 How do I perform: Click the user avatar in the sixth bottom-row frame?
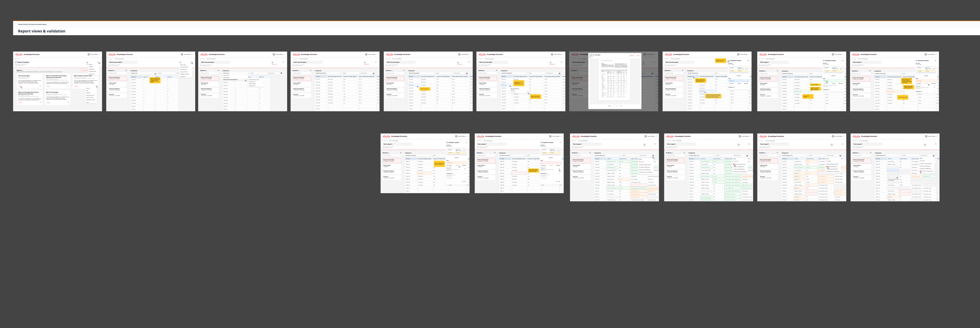(926, 136)
